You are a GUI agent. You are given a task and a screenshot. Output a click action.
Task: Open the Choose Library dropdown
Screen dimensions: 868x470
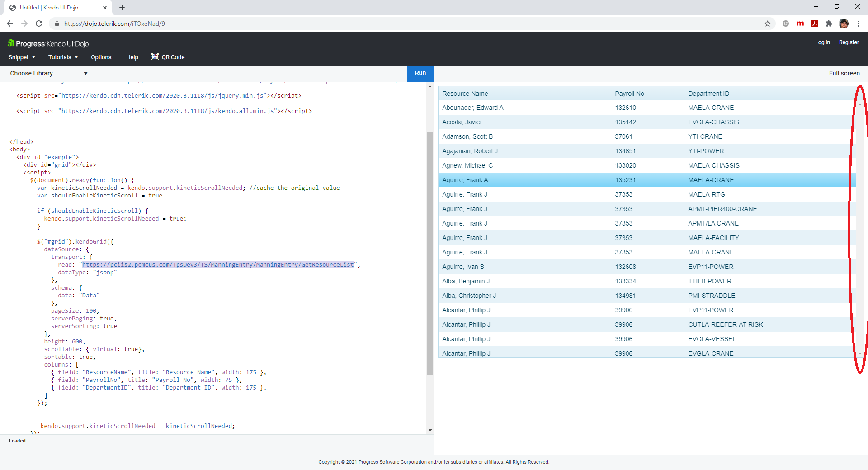click(x=48, y=74)
